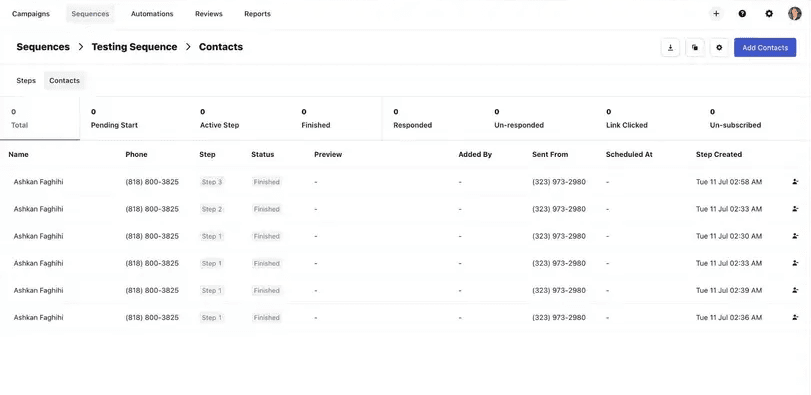
Task: Click contact icon for 02:58 AM row
Action: tap(795, 182)
